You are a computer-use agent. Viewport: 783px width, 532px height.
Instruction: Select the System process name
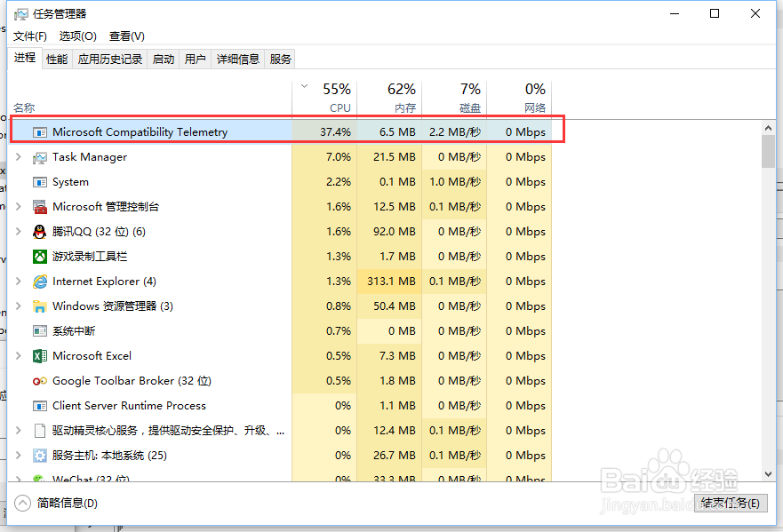pos(70,182)
